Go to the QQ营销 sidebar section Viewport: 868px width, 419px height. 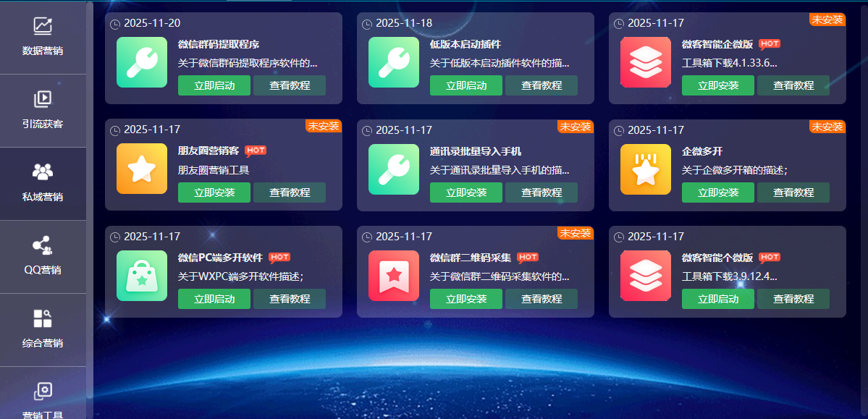pos(43,256)
